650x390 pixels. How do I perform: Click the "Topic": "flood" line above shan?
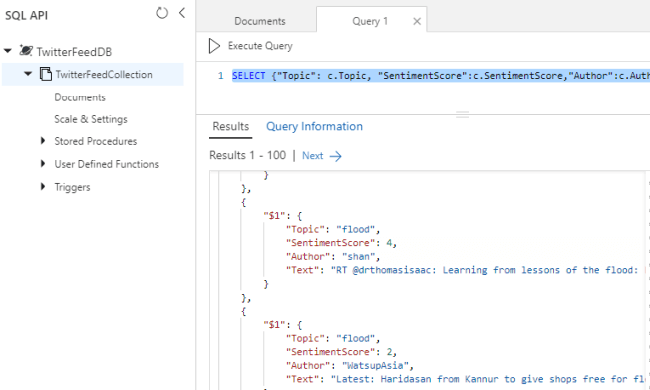tap(333, 229)
